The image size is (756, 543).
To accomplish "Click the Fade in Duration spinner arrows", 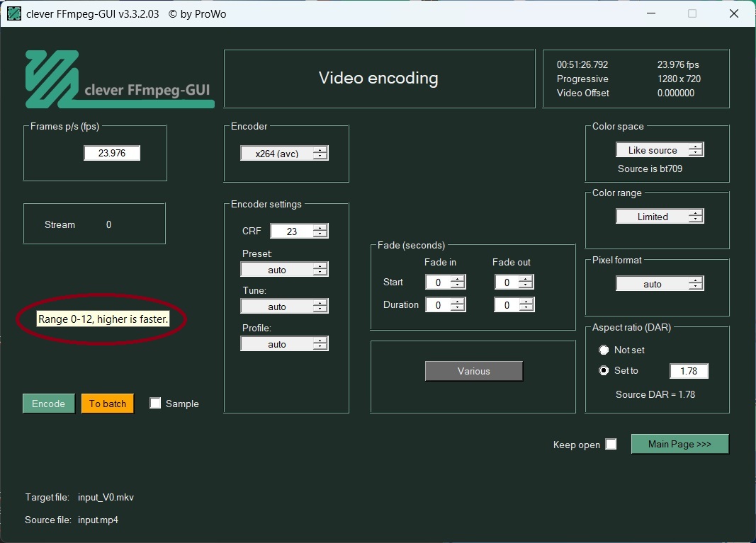I will click(458, 305).
